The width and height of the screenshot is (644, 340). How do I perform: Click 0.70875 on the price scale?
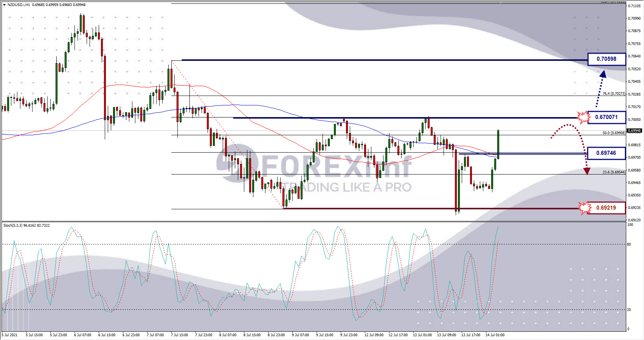click(634, 31)
